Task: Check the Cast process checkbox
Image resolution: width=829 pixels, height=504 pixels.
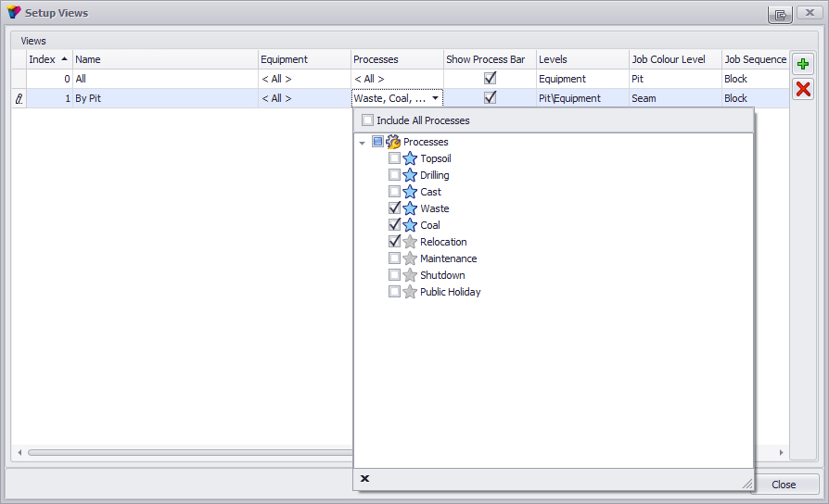Action: click(394, 191)
